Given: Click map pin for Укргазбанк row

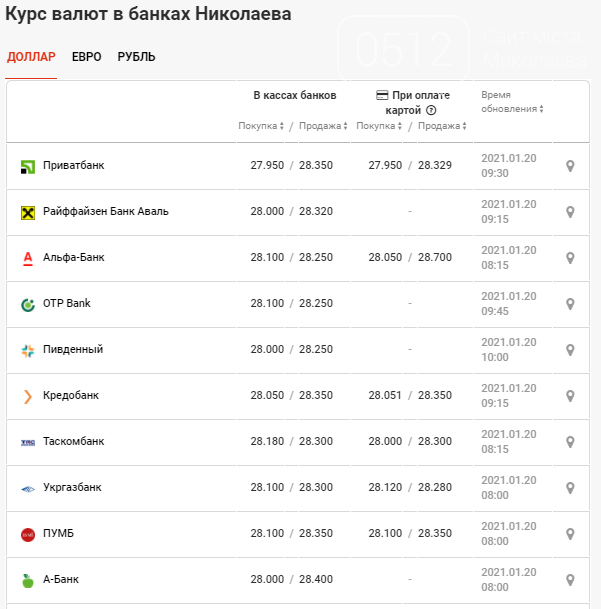Looking at the screenshot, I should pyautogui.click(x=570, y=488).
